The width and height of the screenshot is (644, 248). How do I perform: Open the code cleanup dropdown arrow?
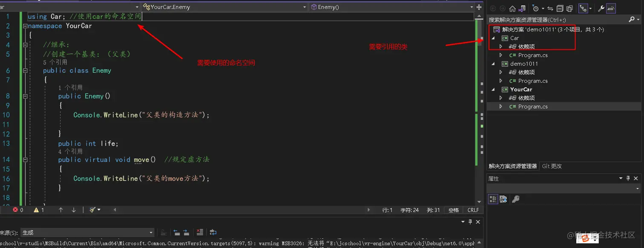tap(99, 210)
